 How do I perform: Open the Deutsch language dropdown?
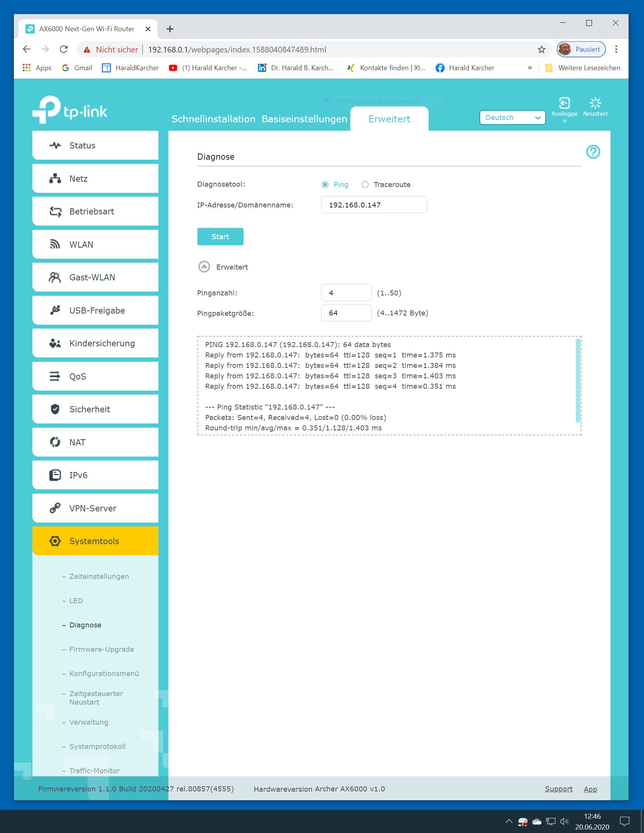pyautogui.click(x=513, y=118)
